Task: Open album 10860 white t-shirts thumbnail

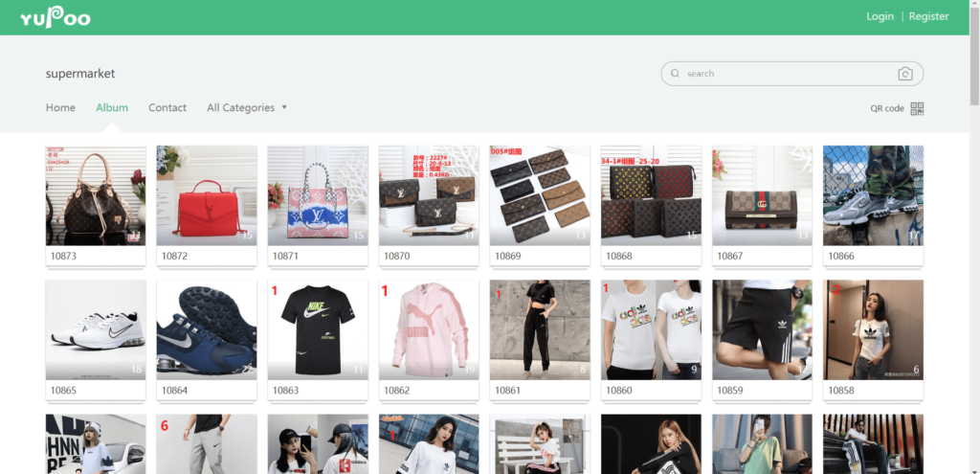Action: [x=651, y=329]
